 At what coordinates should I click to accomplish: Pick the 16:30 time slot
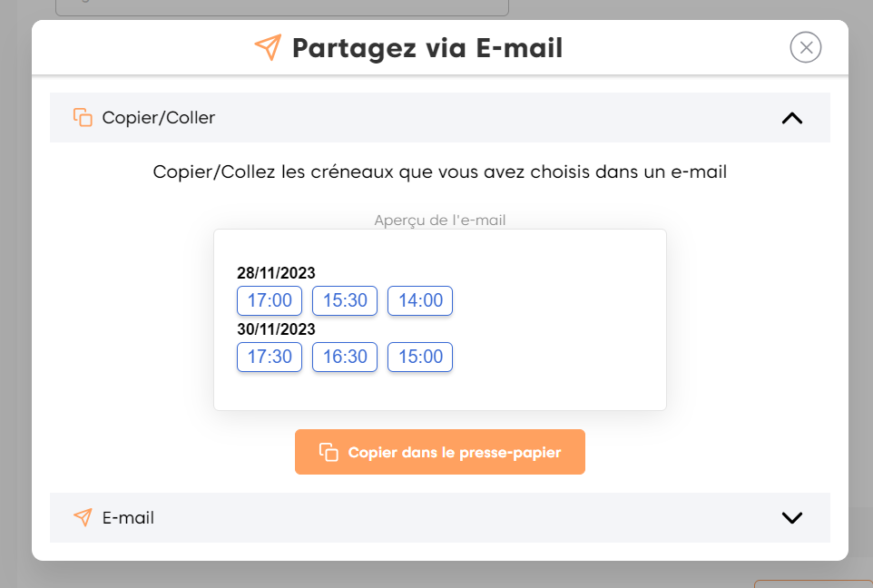click(x=345, y=357)
